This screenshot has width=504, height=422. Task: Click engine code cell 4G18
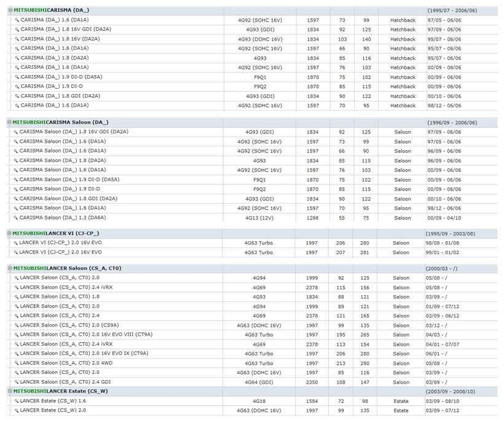coord(259,401)
